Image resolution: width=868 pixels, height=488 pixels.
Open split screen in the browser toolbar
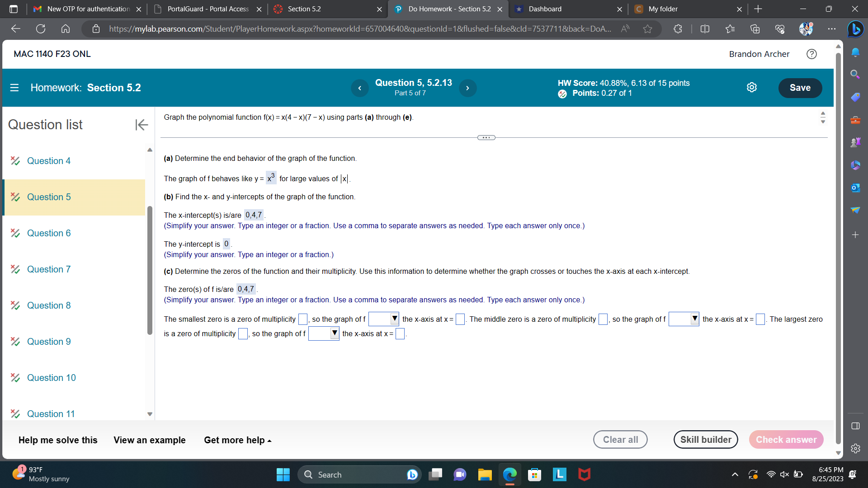click(x=705, y=28)
